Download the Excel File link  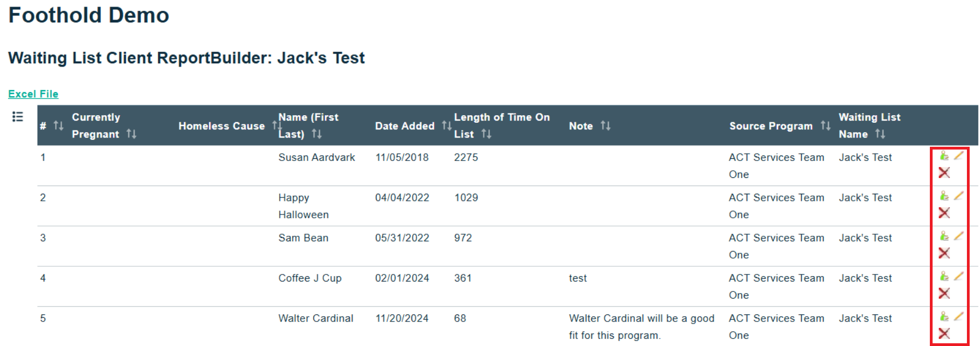tap(33, 94)
